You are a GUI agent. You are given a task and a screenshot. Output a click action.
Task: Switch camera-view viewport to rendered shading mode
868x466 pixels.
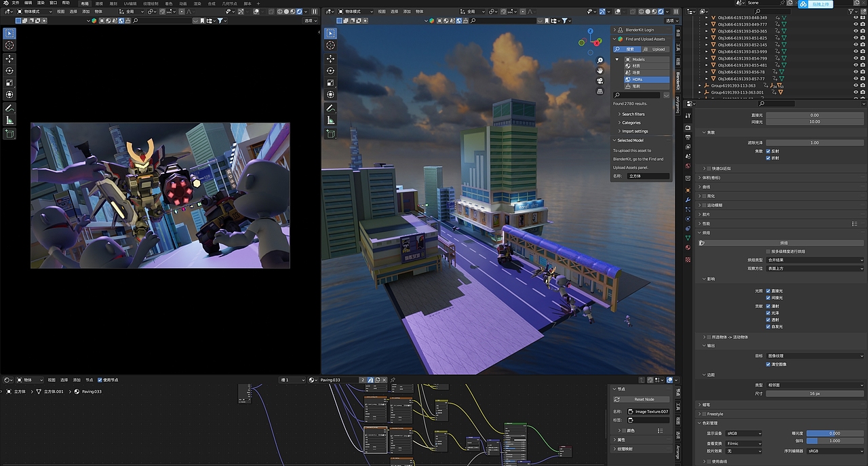coord(299,12)
